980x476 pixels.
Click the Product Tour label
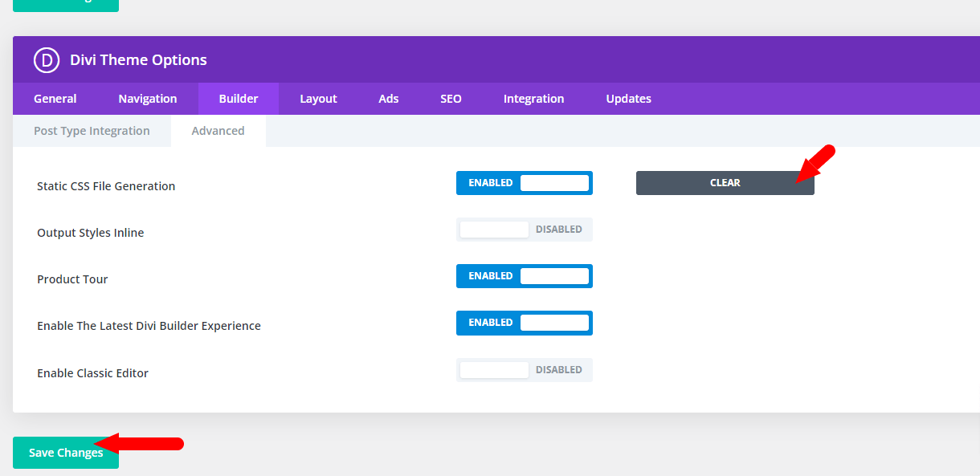coord(72,279)
